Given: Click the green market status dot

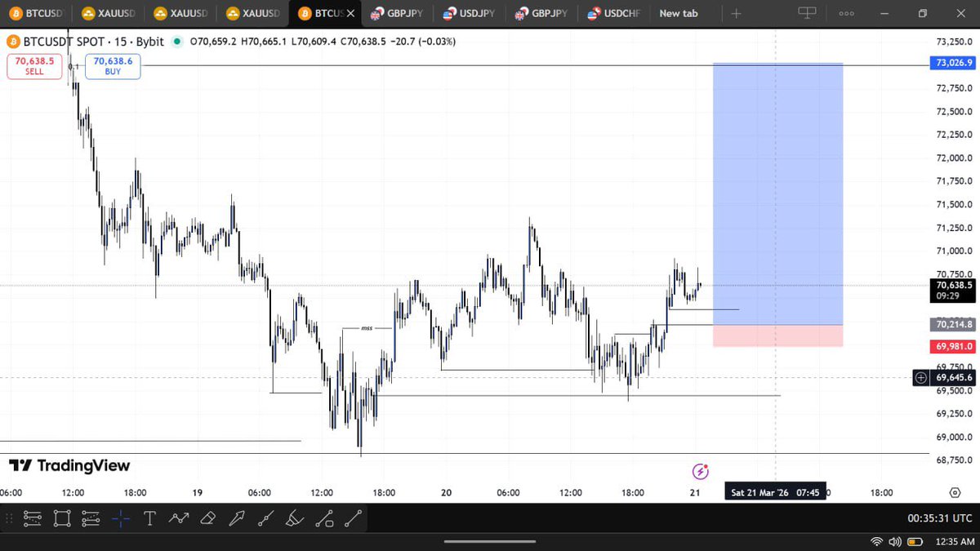Looking at the screenshot, I should tap(177, 42).
